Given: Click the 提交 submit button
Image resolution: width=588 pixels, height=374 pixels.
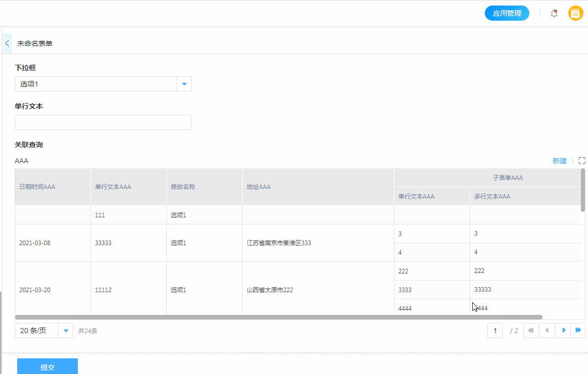Looking at the screenshot, I should [x=48, y=367].
